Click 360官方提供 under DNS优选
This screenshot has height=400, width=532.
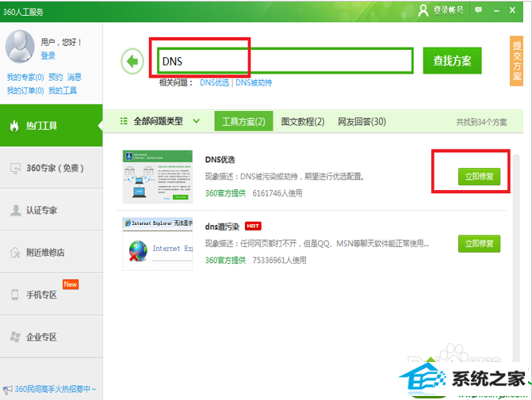225,193
